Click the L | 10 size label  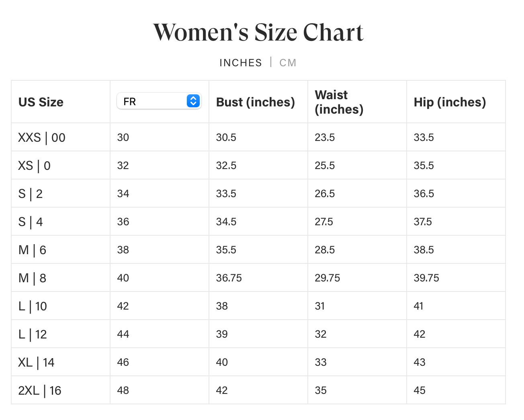click(x=33, y=306)
